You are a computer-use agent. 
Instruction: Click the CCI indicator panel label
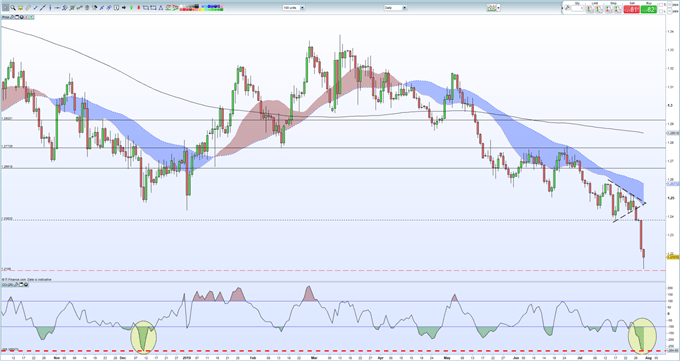7,285
